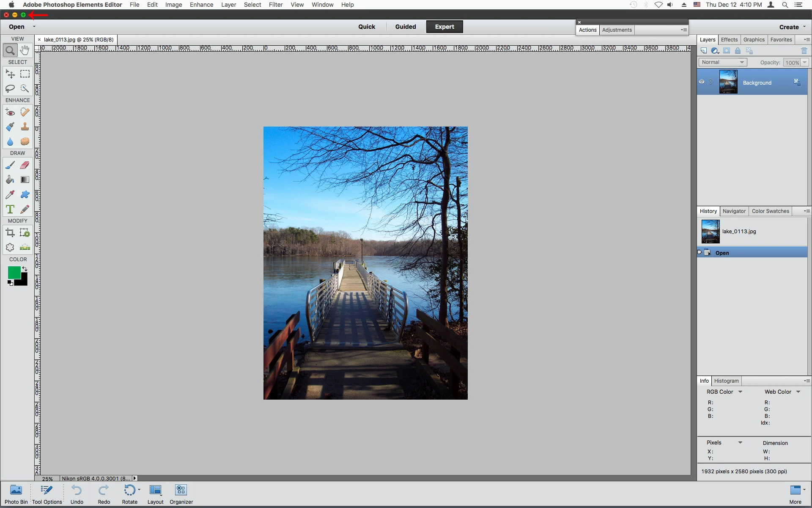812x508 pixels.
Task: Select the Clone Stamp tool
Action: click(x=25, y=127)
